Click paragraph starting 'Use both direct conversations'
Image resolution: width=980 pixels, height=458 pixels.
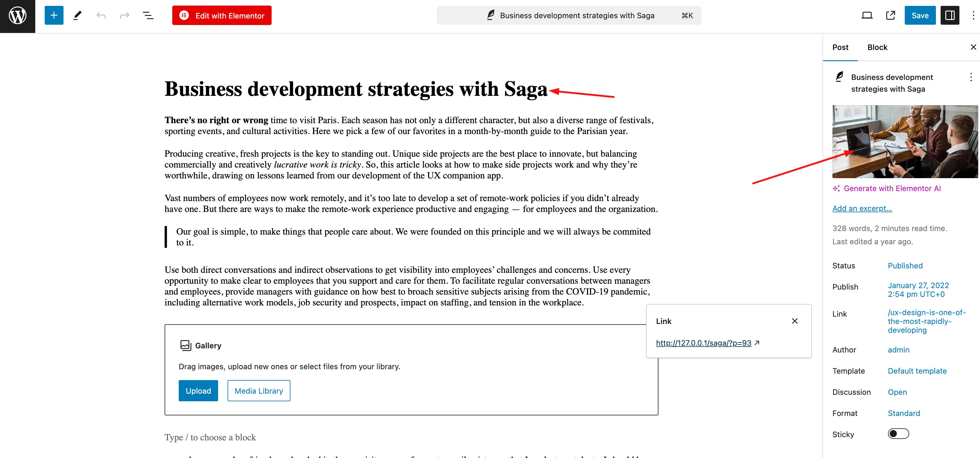[x=411, y=286]
